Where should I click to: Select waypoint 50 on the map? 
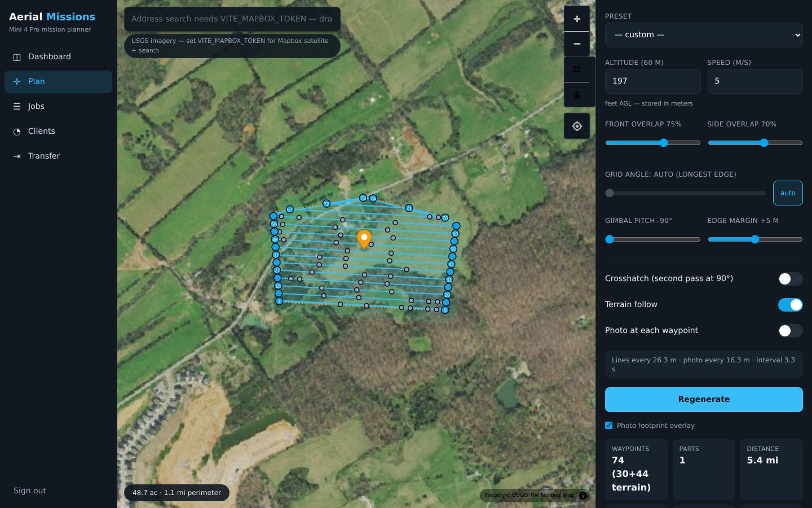(453, 249)
